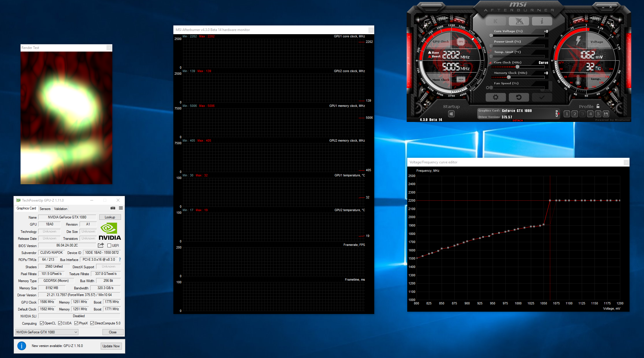Click the profile lock icon

coord(598,106)
